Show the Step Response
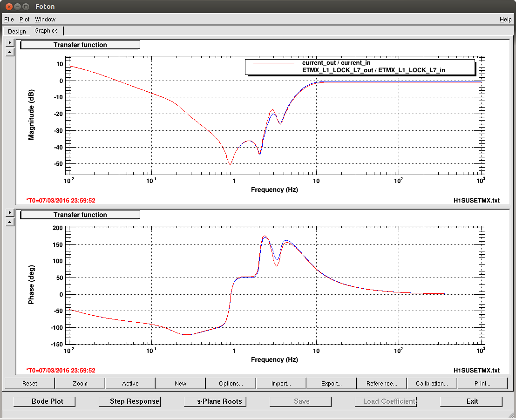 pos(129,401)
